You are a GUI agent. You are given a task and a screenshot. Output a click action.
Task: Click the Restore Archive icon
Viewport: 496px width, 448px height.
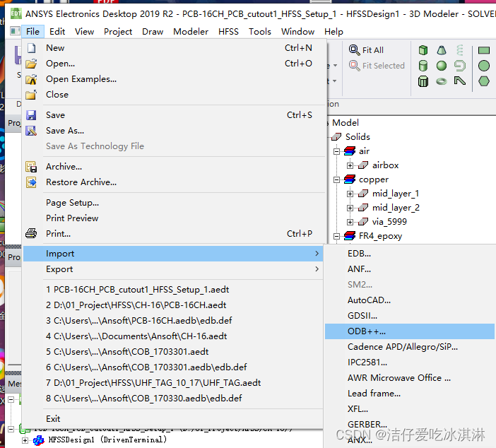coord(31,182)
